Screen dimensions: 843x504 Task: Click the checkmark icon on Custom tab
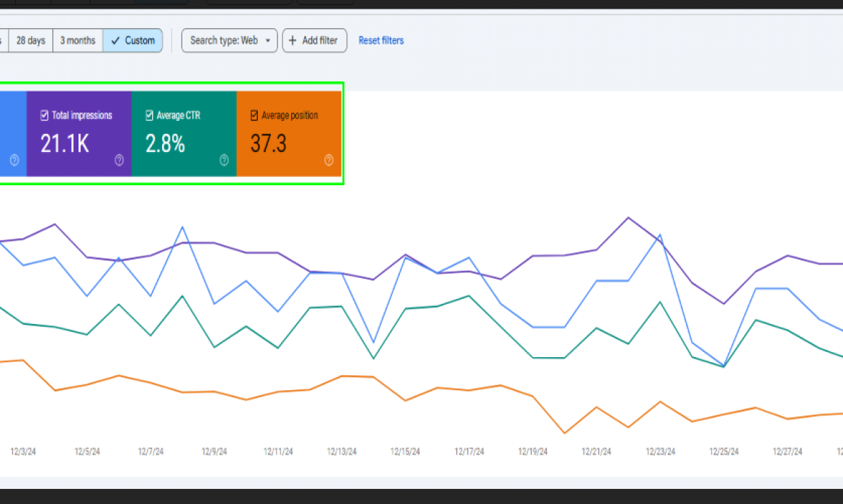point(115,40)
